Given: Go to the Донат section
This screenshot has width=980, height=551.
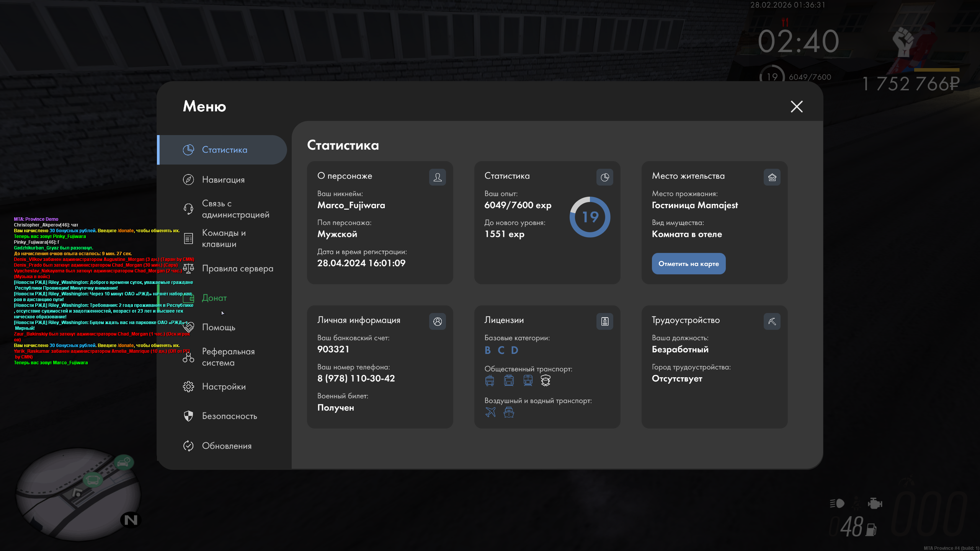Looking at the screenshot, I should (x=214, y=298).
